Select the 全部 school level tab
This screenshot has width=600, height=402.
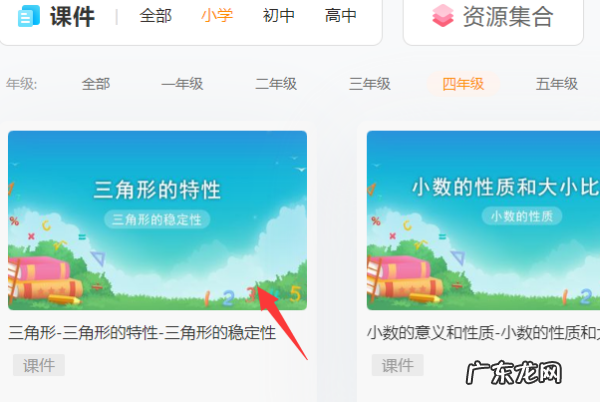[155, 16]
